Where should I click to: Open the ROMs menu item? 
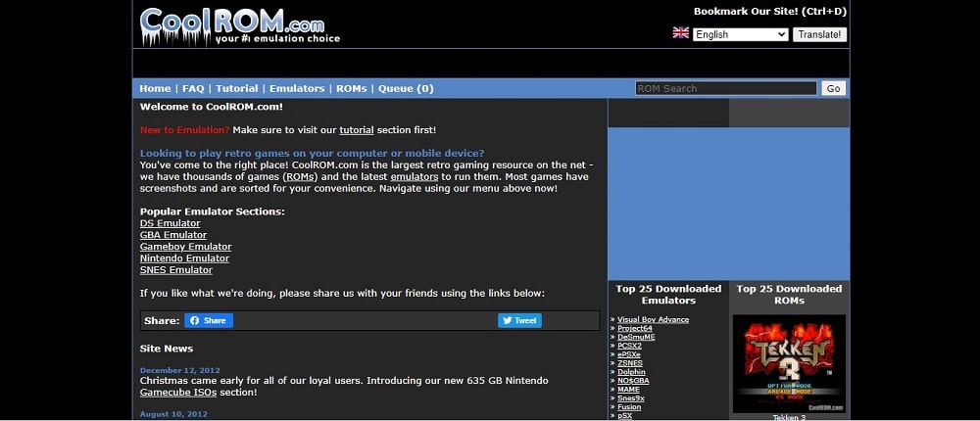click(351, 89)
